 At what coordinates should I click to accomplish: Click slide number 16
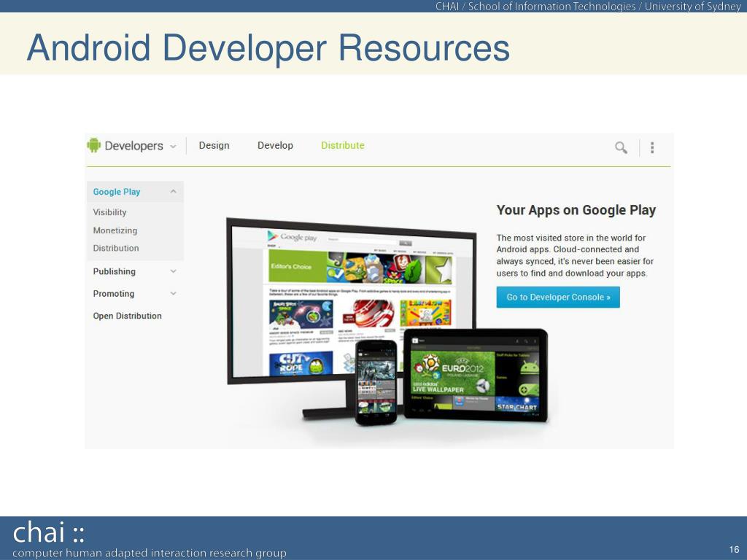tap(734, 549)
